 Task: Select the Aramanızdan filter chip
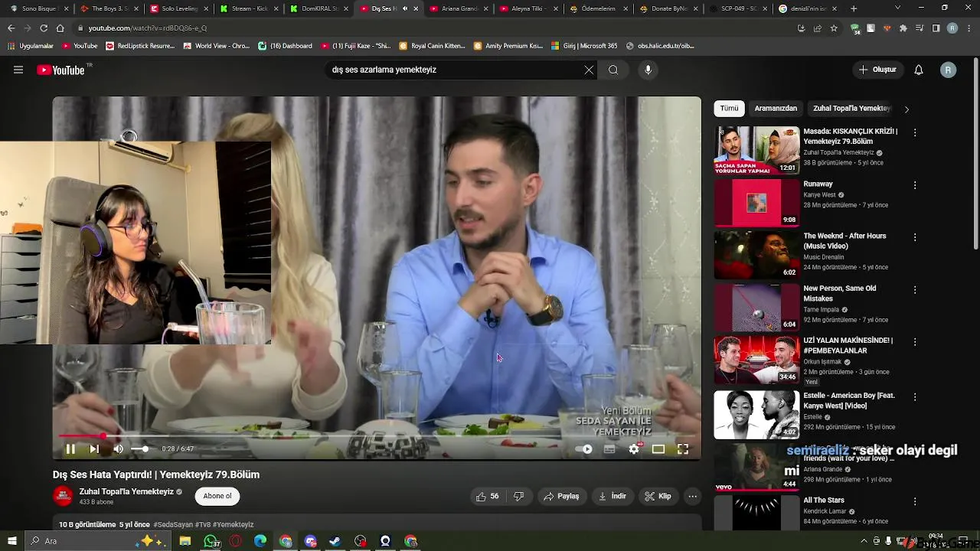point(776,109)
